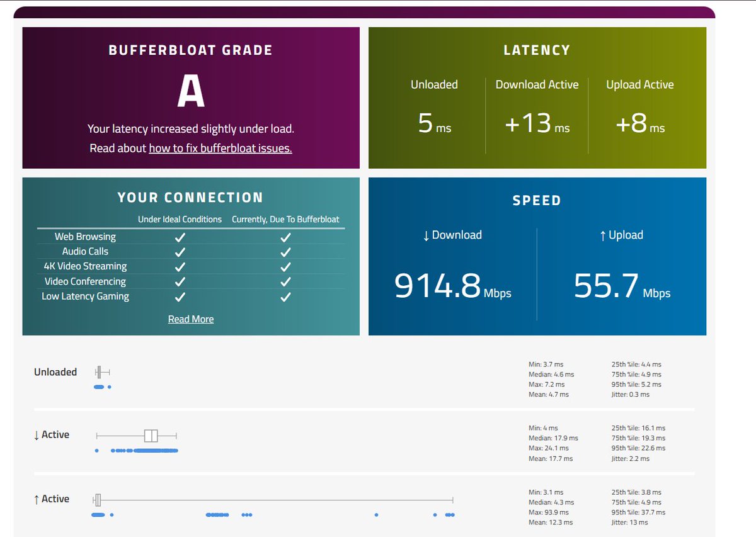Click the Jitter: 13 ms stat
This screenshot has width=756, height=537.
(629, 523)
